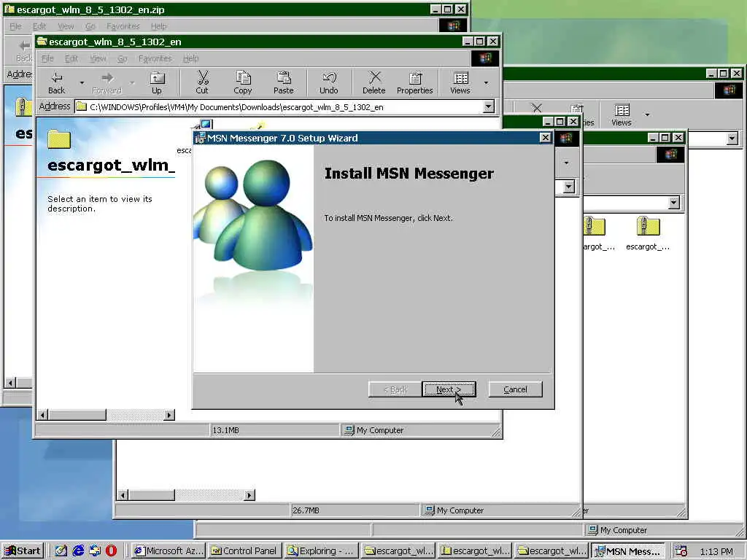The image size is (747, 560).
Task: Click the system tray scheduler icon
Action: coord(681,551)
